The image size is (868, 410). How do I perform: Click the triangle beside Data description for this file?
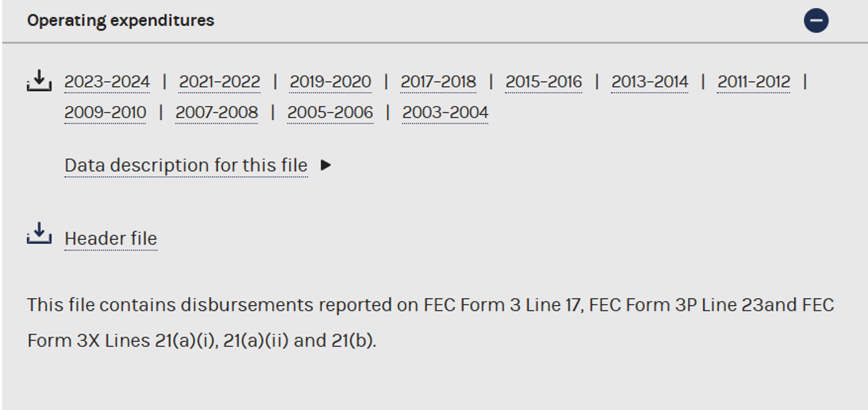pos(325,165)
